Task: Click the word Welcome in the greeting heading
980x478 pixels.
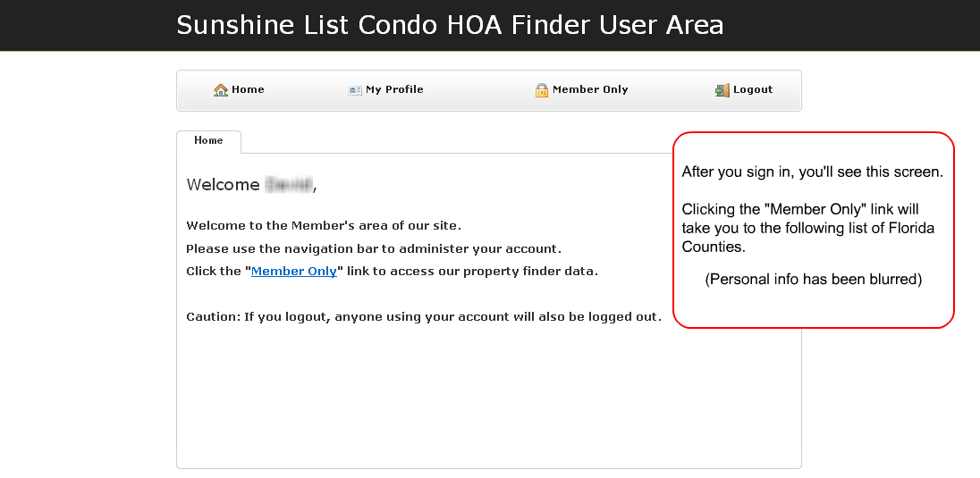Action: tap(223, 185)
